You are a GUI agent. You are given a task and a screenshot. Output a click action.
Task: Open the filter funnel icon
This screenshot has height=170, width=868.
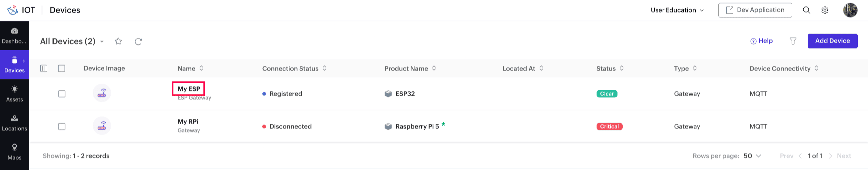point(793,41)
